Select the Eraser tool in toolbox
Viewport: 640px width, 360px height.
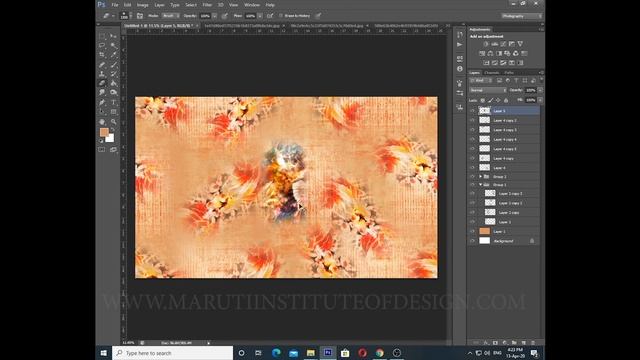(x=102, y=83)
